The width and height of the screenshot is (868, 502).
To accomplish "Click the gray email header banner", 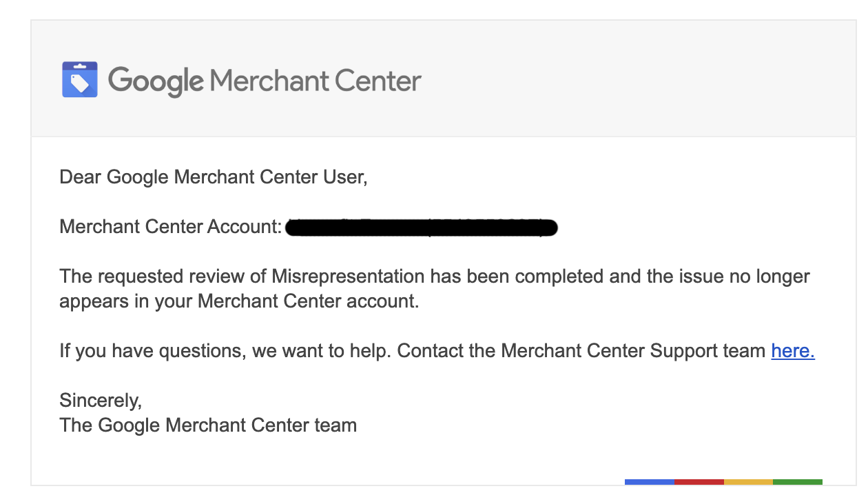I will 444,79.
